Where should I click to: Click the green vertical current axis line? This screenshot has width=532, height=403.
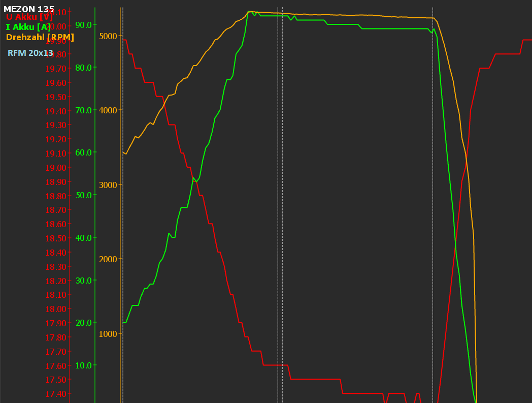point(95,203)
